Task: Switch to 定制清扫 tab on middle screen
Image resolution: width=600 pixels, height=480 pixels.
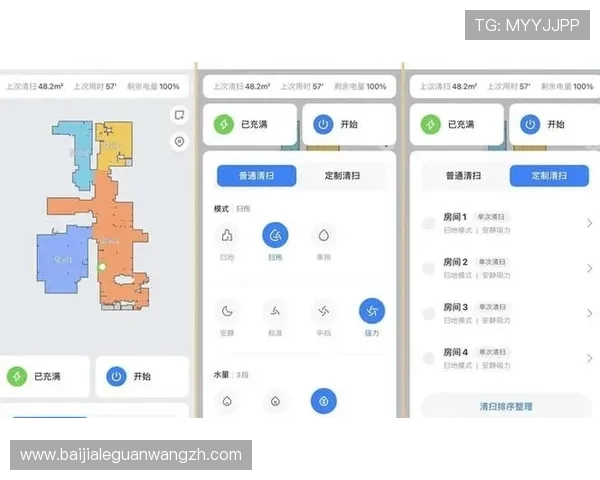Action: pos(342,176)
